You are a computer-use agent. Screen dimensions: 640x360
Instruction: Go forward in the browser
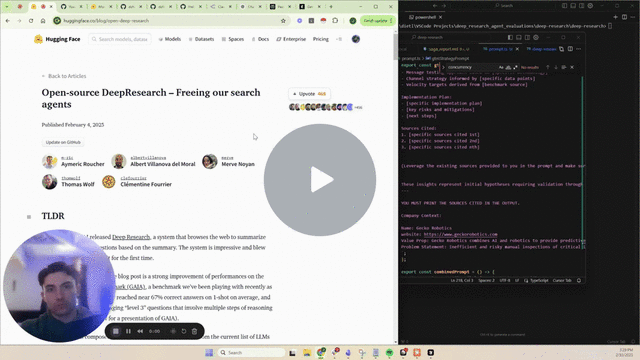point(19,20)
